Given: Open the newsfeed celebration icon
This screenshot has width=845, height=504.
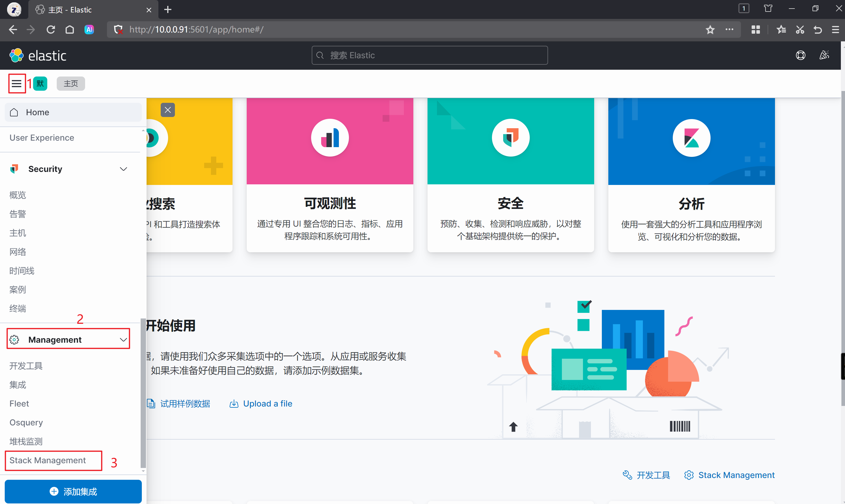Looking at the screenshot, I should (x=824, y=55).
